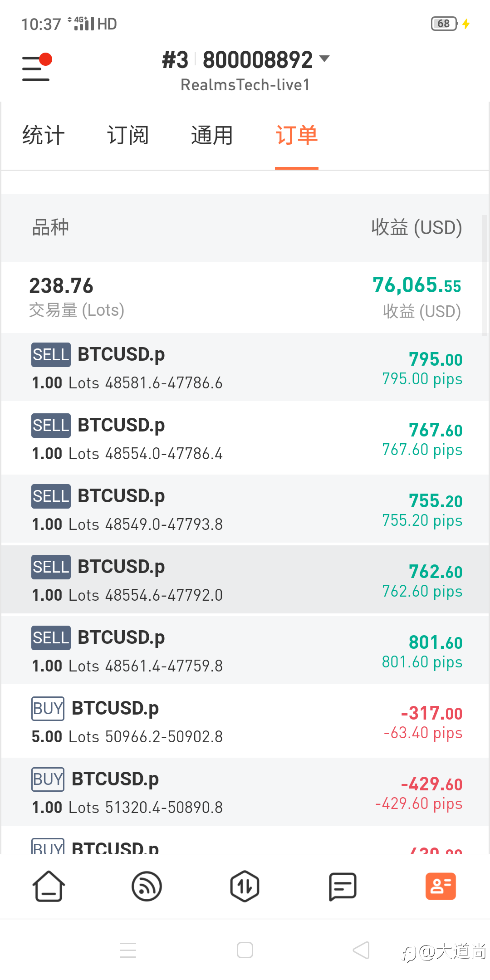The image size is (490, 980).
Task: Open account selector #3 800008892
Action: [x=245, y=60]
